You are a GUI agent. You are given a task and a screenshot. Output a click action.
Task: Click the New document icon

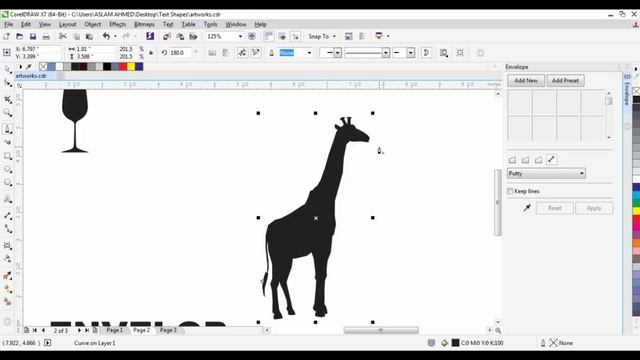pyautogui.click(x=7, y=37)
